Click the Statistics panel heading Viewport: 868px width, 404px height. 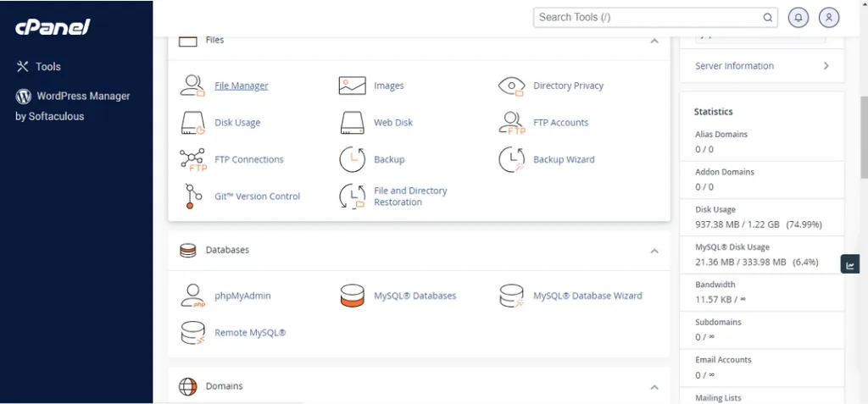713,112
